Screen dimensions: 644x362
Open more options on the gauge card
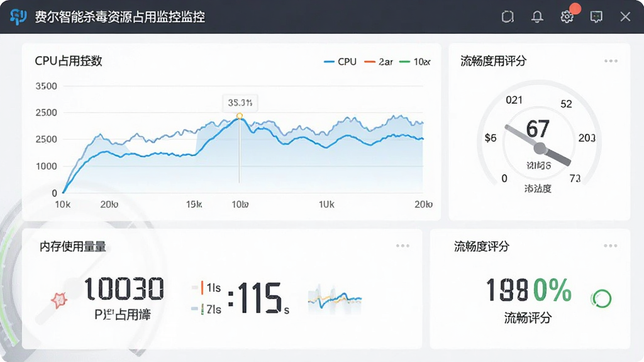[x=611, y=61]
